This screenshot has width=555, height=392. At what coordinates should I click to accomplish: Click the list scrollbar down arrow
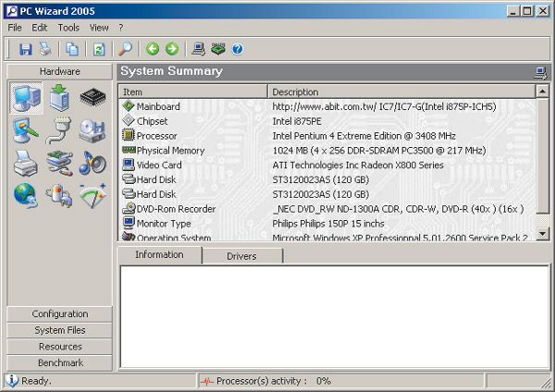[542, 234]
